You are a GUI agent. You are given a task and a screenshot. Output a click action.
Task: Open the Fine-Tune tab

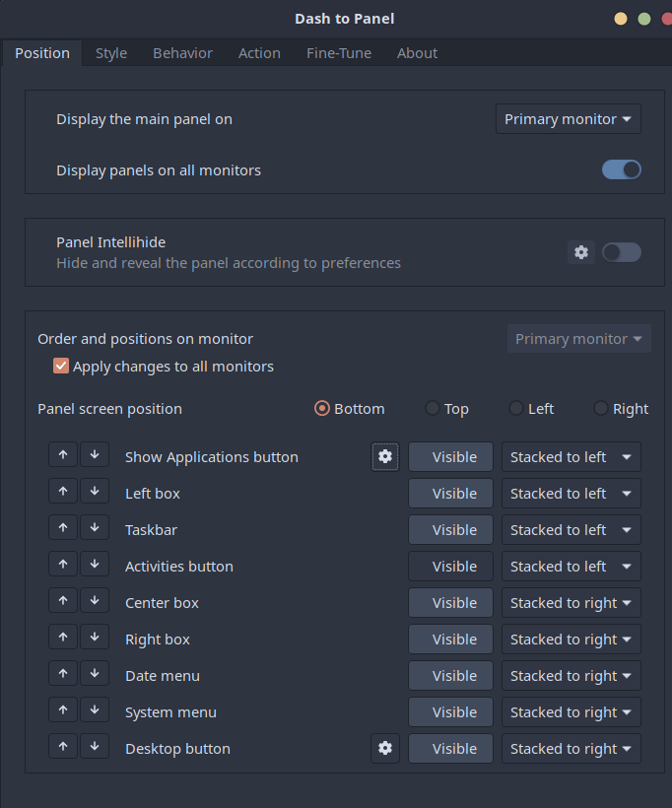(x=338, y=53)
